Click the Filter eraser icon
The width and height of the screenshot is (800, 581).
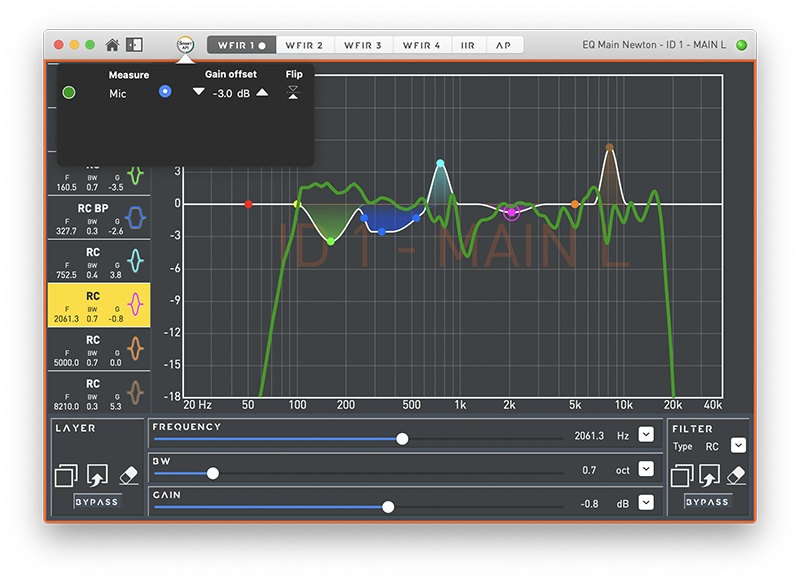coord(736,475)
